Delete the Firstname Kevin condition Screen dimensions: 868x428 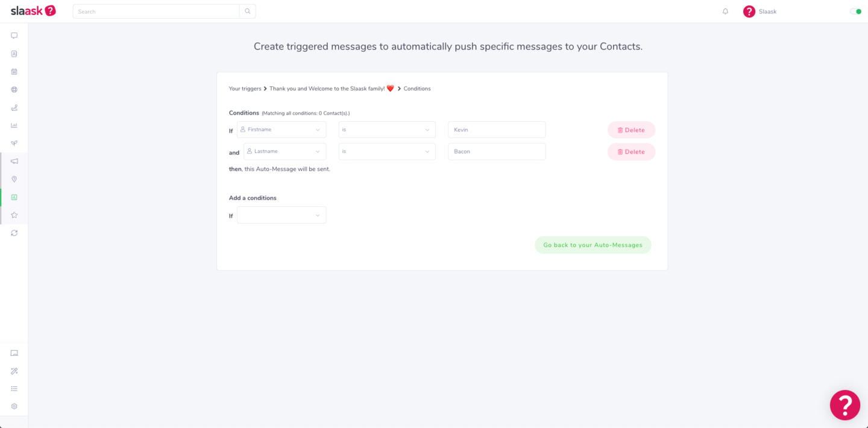pyautogui.click(x=631, y=130)
